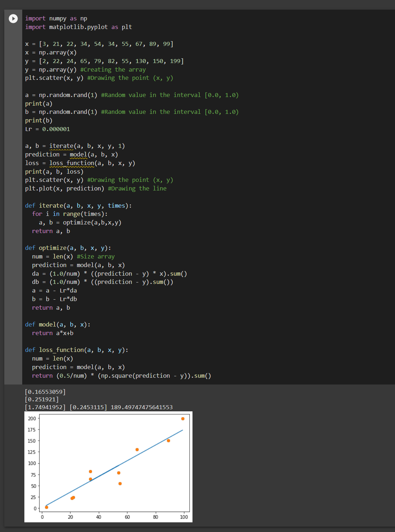Screen dimensions: 395x532
Task: Click the y-axis label 200 on the plot
Action: click(x=32, y=419)
